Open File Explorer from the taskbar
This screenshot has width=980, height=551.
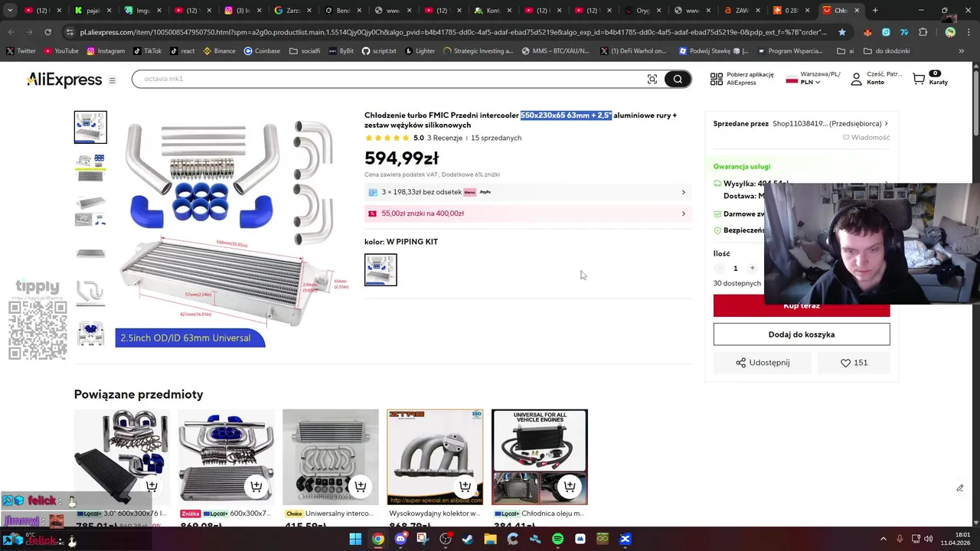coord(490,540)
